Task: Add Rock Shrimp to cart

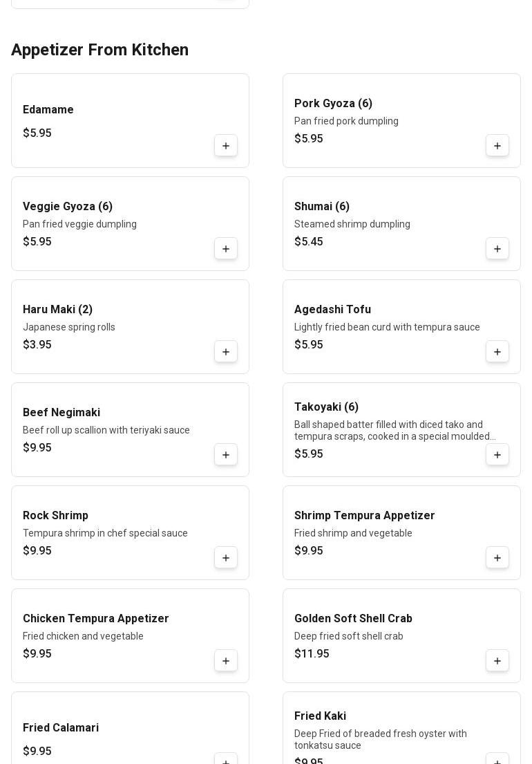Action: point(226,558)
